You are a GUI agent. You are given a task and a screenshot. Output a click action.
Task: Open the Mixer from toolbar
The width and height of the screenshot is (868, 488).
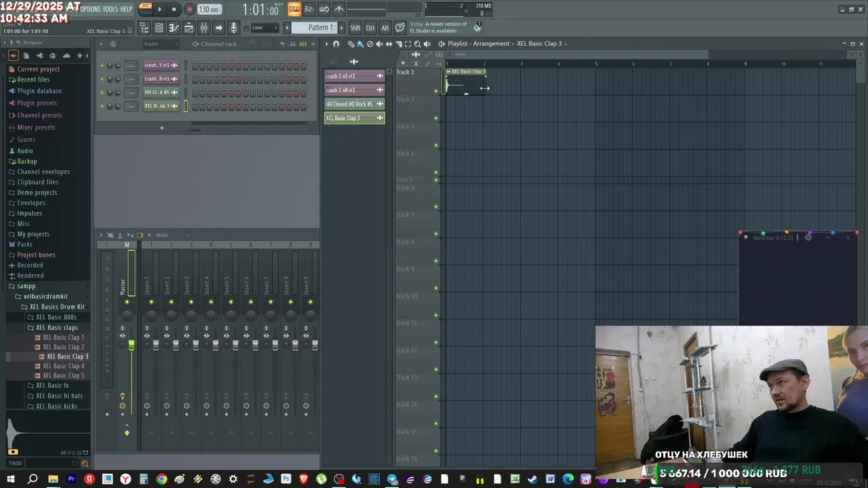(203, 28)
